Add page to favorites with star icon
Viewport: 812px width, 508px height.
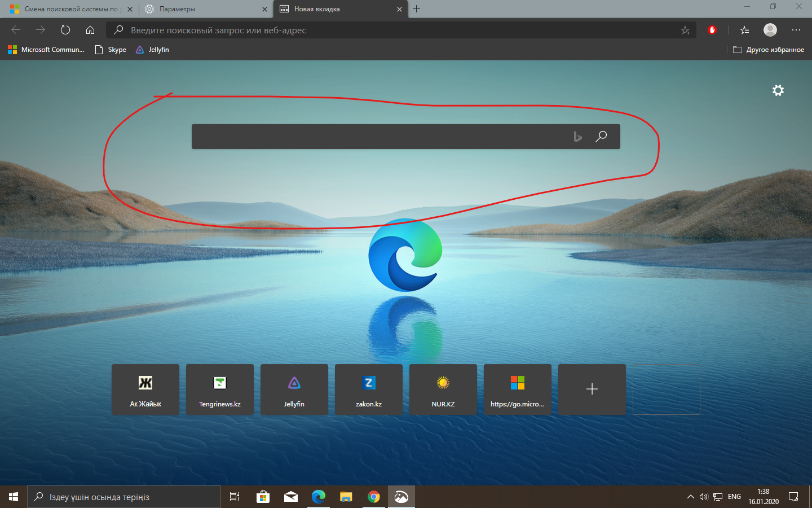(x=685, y=30)
